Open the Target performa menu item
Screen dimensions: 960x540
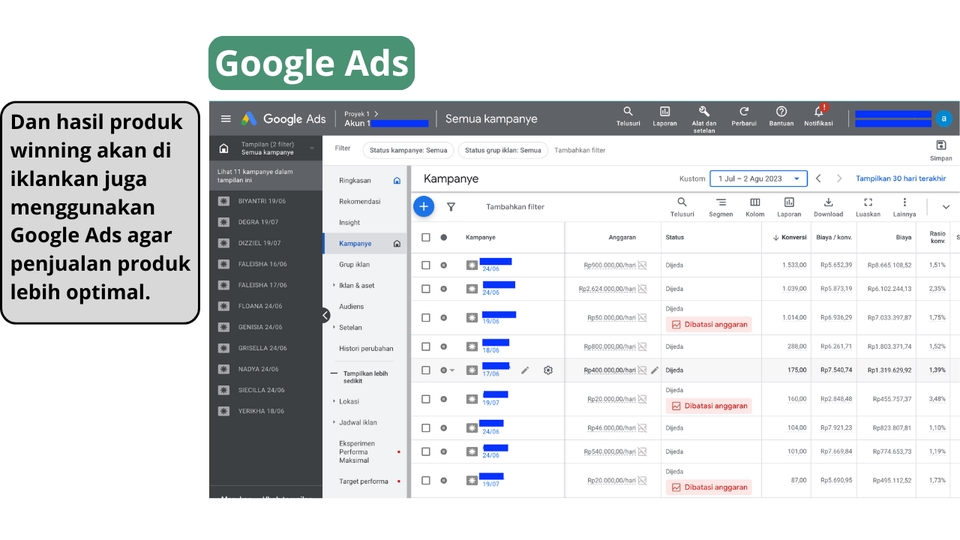click(365, 482)
